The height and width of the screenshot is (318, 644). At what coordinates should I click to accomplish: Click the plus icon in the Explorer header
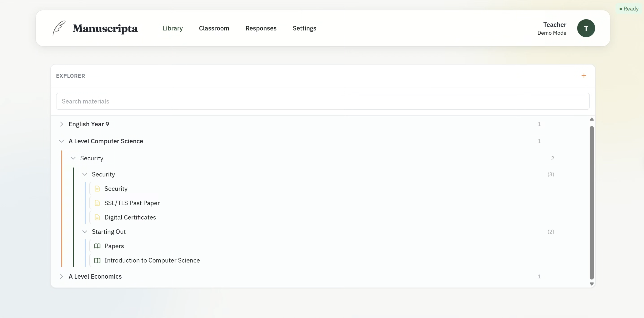click(x=584, y=76)
